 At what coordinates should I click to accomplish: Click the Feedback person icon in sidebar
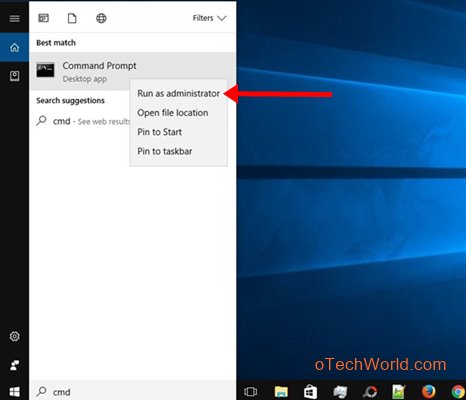point(14,365)
